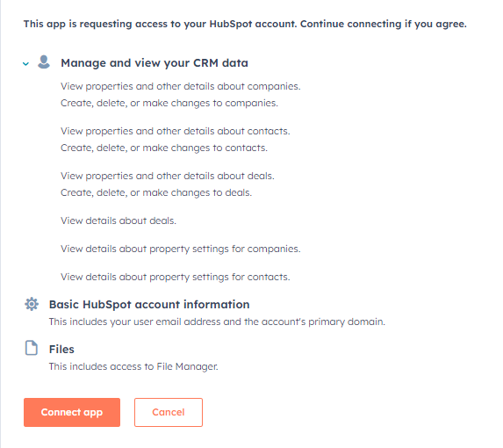Click the Connect app button
The width and height of the screenshot is (503, 448).
72,412
